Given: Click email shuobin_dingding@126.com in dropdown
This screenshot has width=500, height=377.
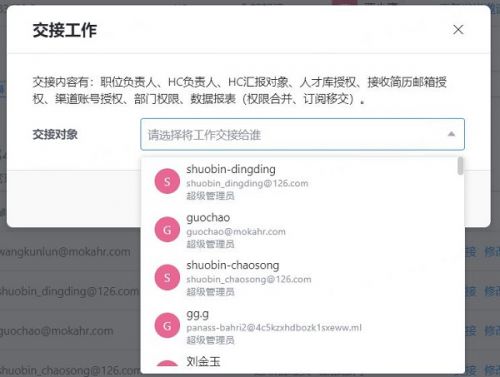Looking at the screenshot, I should coord(247,183).
